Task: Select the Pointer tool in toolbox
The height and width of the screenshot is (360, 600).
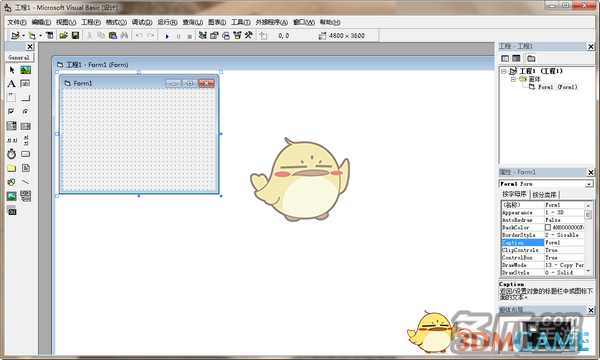Action: [x=11, y=70]
